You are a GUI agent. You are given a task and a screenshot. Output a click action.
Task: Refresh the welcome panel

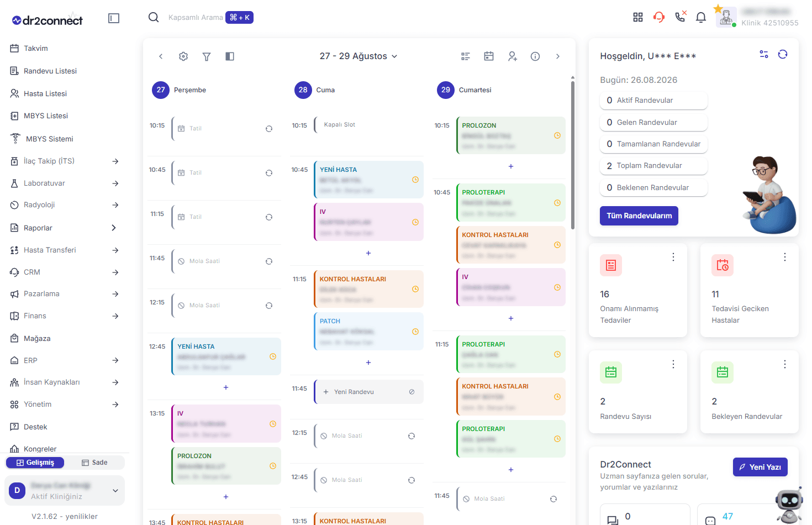tap(783, 54)
